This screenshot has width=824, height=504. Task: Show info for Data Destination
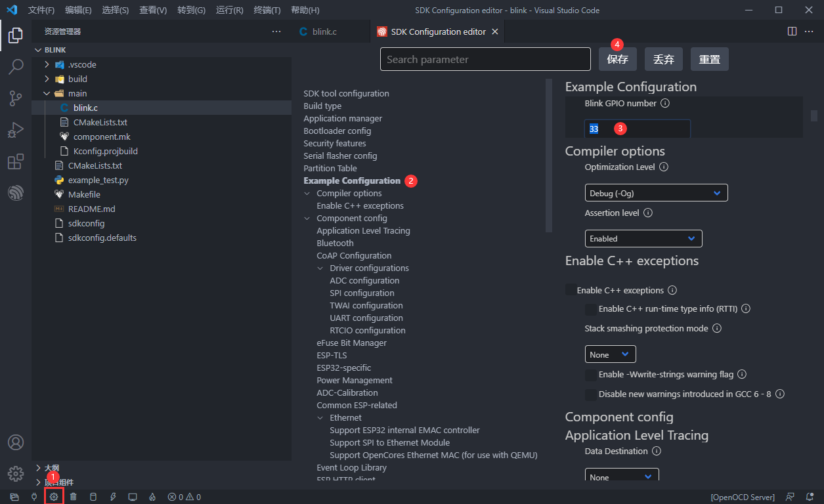[657, 451]
